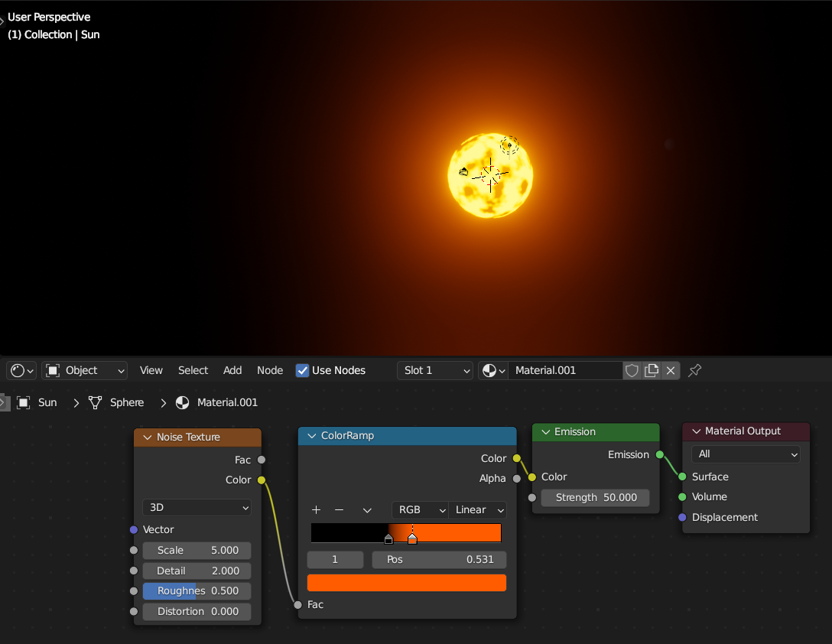Click the new material duplicate icon
The height and width of the screenshot is (644, 832).
(x=651, y=371)
